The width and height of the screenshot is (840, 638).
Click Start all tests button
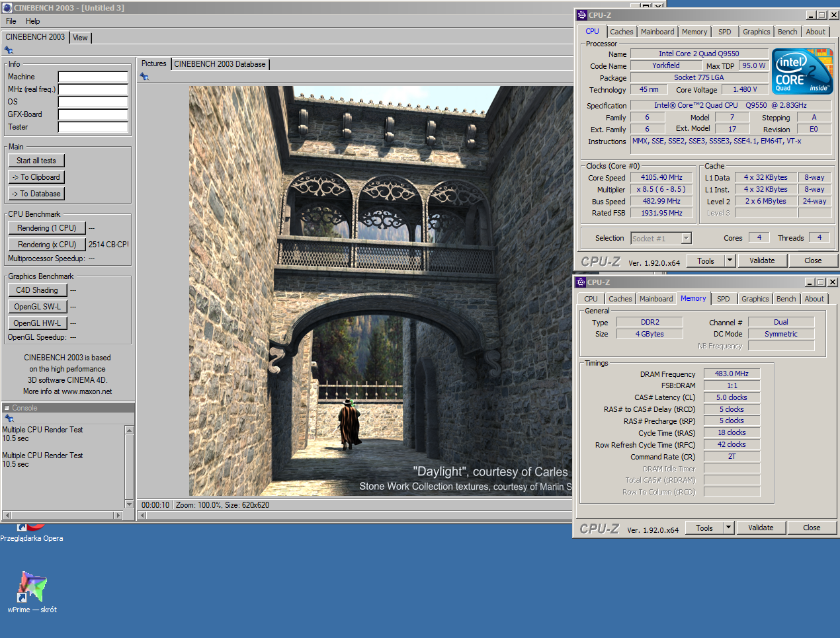click(x=36, y=161)
